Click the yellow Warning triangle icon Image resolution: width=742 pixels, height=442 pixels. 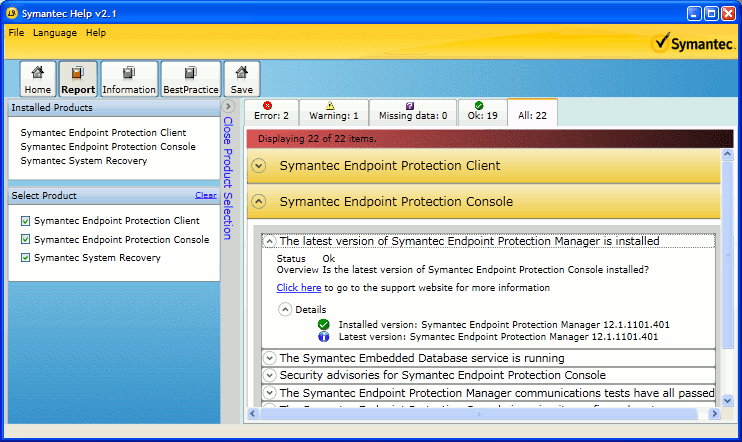(330, 106)
